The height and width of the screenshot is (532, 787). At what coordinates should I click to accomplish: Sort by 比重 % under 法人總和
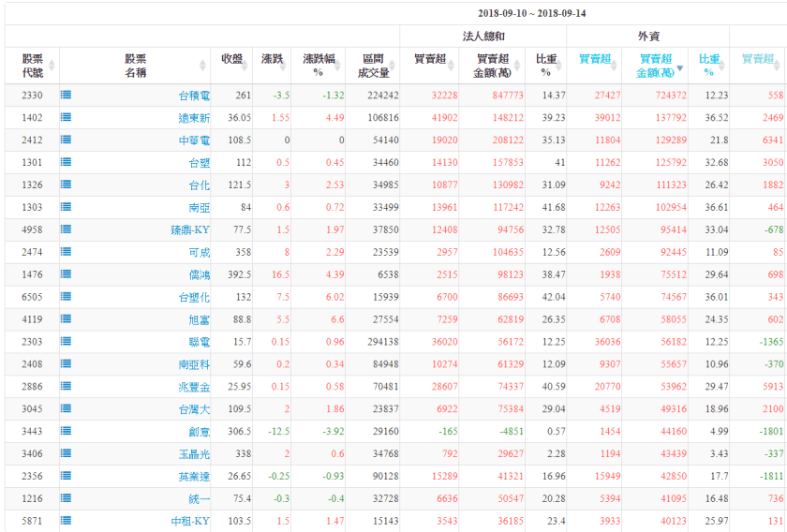pos(546,66)
